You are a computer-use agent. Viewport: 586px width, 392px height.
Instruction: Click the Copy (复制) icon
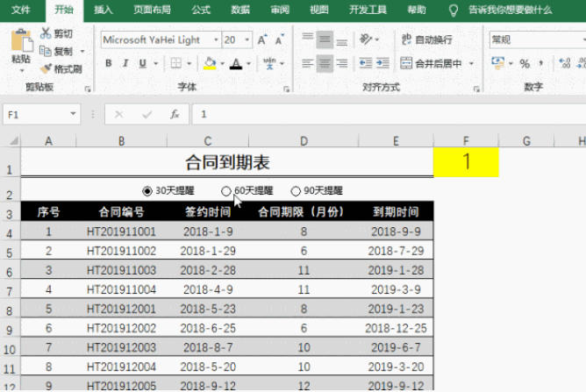click(x=46, y=51)
